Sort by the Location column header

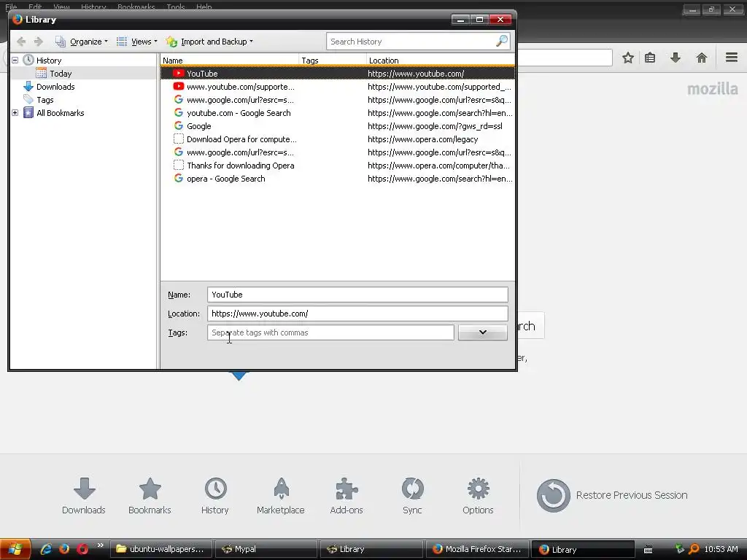[x=441, y=61]
